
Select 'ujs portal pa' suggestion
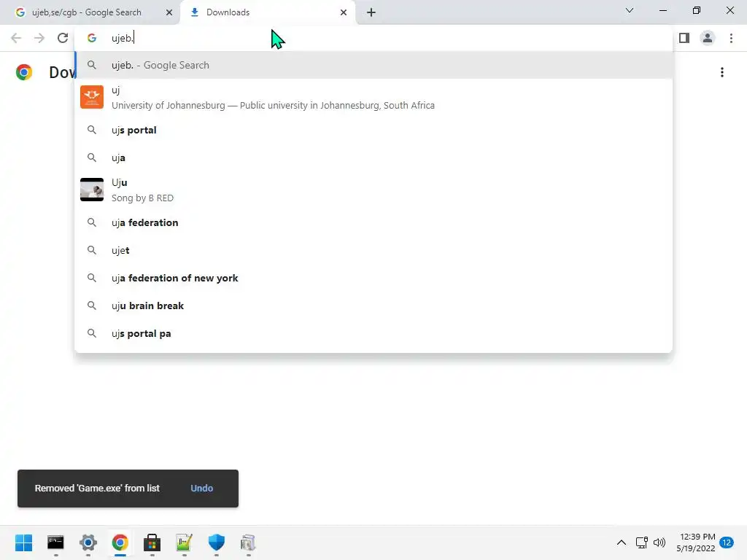click(374, 333)
